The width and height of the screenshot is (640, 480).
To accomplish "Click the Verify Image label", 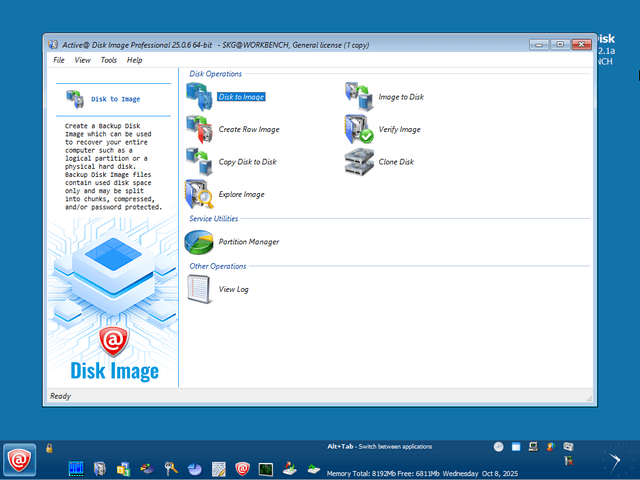I will click(x=399, y=129).
